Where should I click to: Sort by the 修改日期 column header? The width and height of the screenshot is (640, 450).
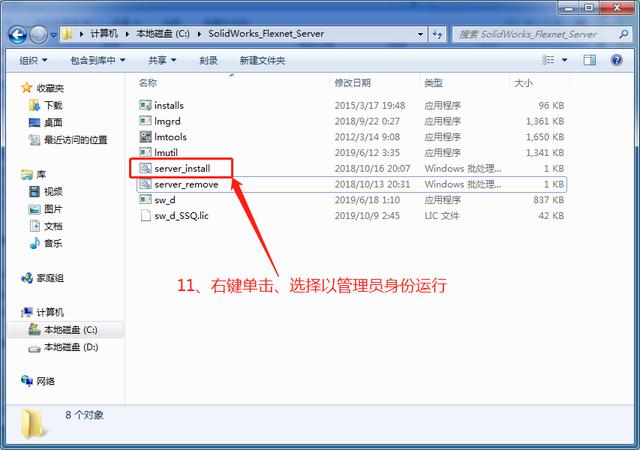click(353, 83)
